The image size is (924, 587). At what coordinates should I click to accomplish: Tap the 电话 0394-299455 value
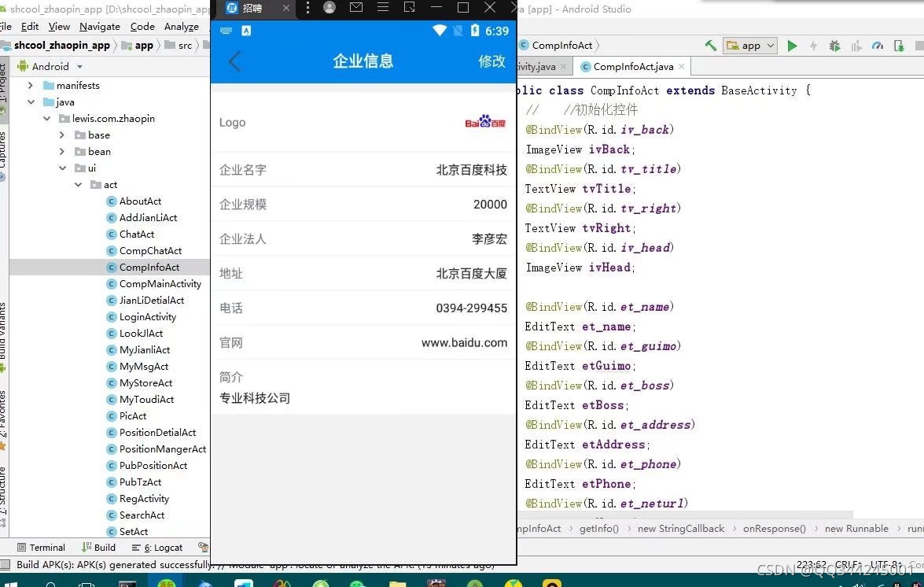tap(471, 308)
